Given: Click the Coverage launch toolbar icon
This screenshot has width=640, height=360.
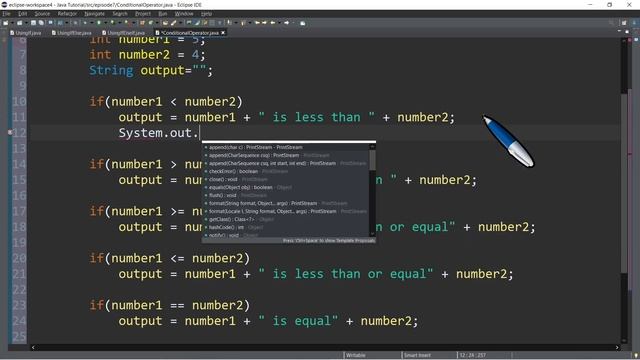Looking at the screenshot, I should pyautogui.click(x=112, y=23).
